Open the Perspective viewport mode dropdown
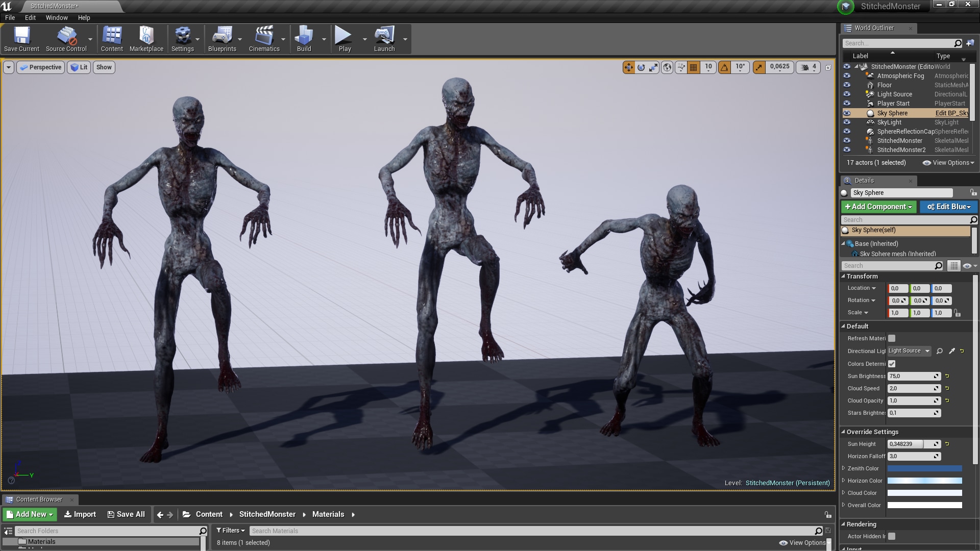The height and width of the screenshot is (551, 980). pyautogui.click(x=40, y=67)
